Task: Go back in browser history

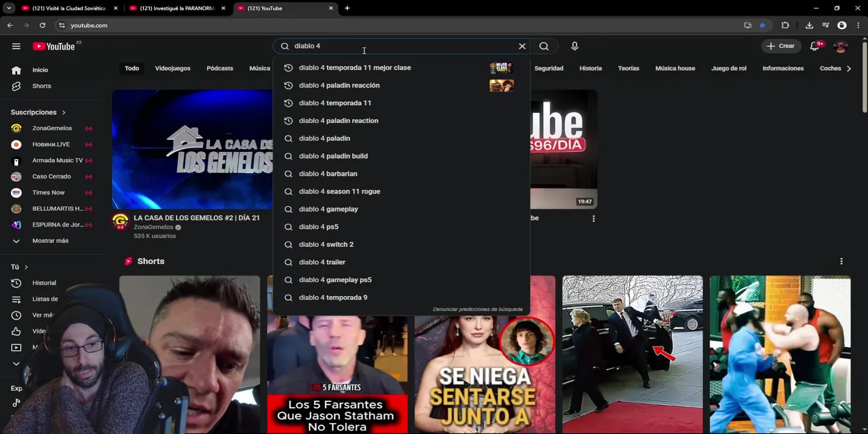Action: (x=10, y=25)
